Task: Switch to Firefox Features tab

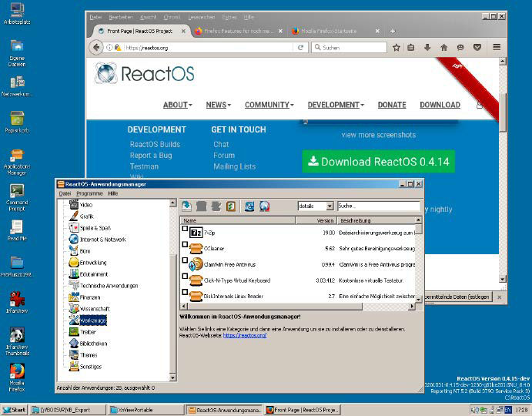Action: (239, 31)
